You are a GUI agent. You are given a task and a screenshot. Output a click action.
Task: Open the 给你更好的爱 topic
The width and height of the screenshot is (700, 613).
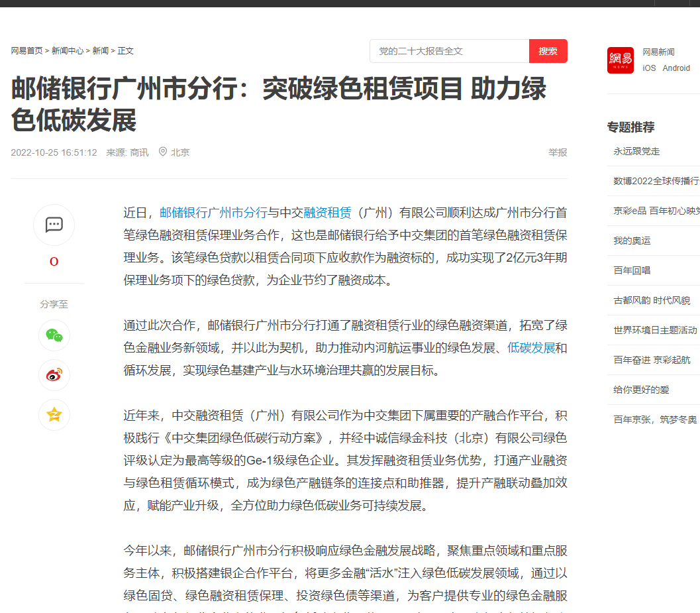coord(641,390)
